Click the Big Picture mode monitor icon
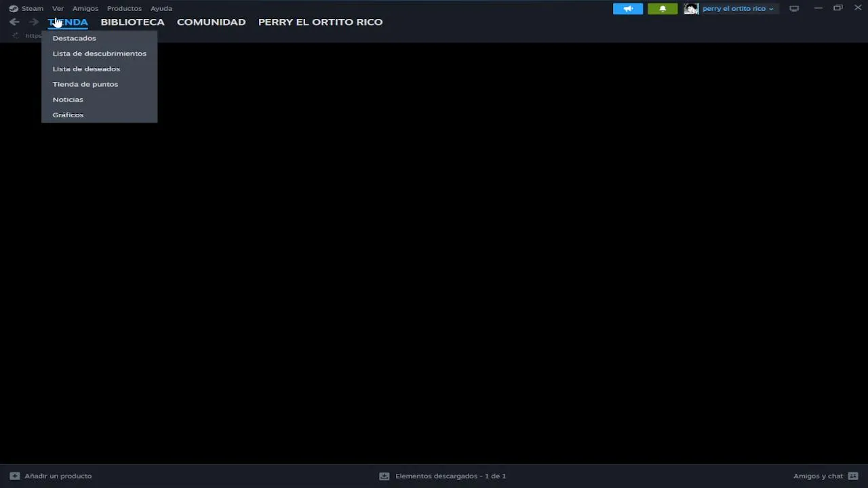 [794, 9]
